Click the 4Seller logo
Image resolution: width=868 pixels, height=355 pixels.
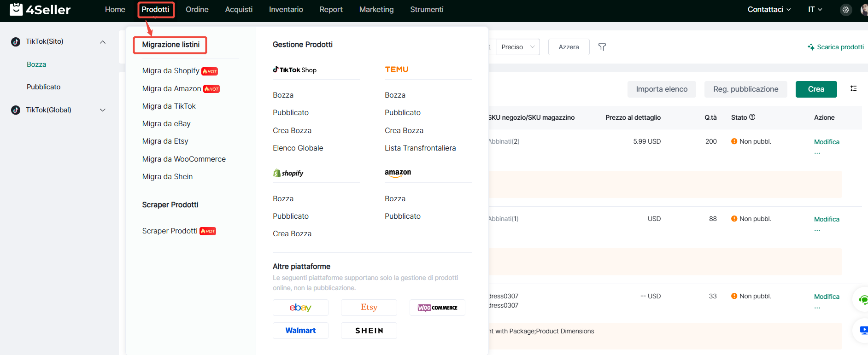40,9
